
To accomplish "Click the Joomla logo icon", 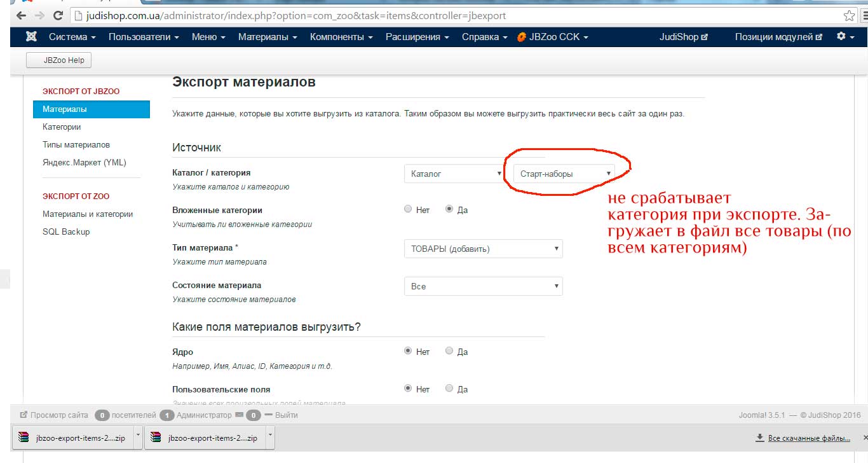I will click(31, 37).
